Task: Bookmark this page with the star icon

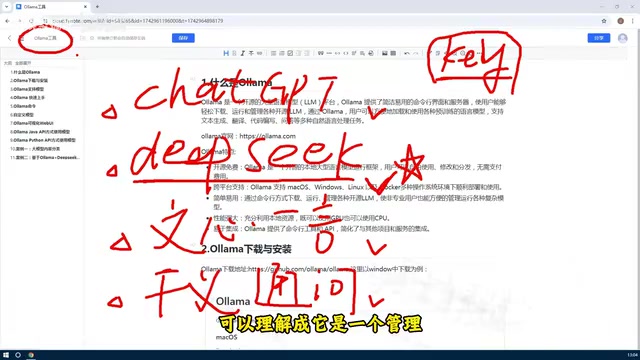Action: point(604,21)
